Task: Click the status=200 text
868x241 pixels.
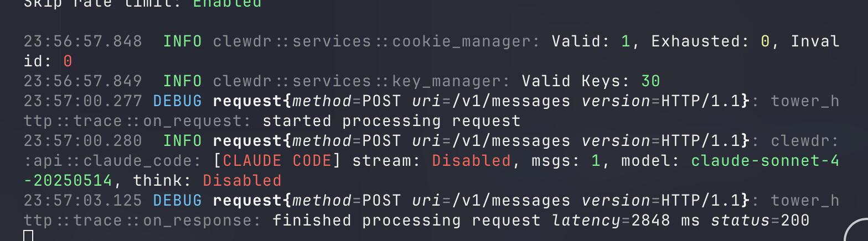Action: (x=760, y=221)
